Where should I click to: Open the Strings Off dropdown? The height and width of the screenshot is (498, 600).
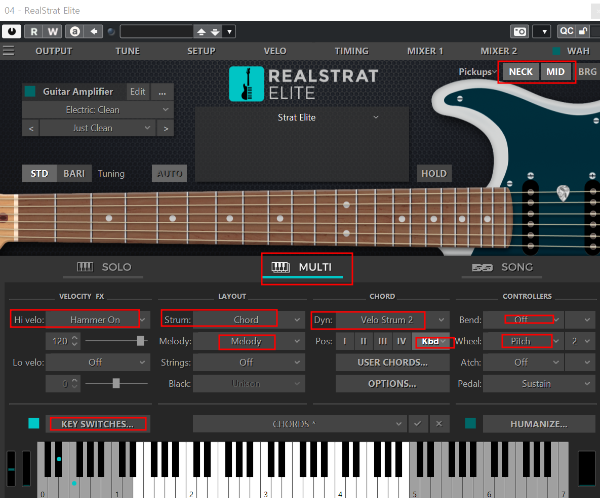(249, 362)
